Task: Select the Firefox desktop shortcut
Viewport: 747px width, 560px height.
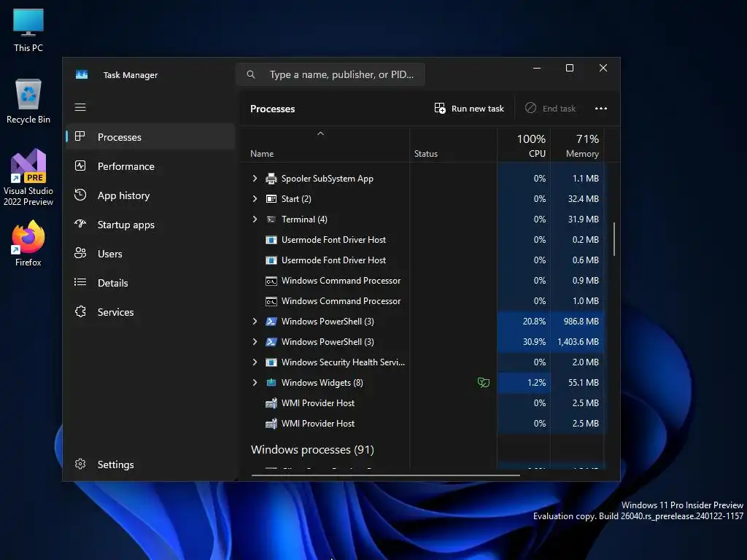Action: pyautogui.click(x=28, y=244)
